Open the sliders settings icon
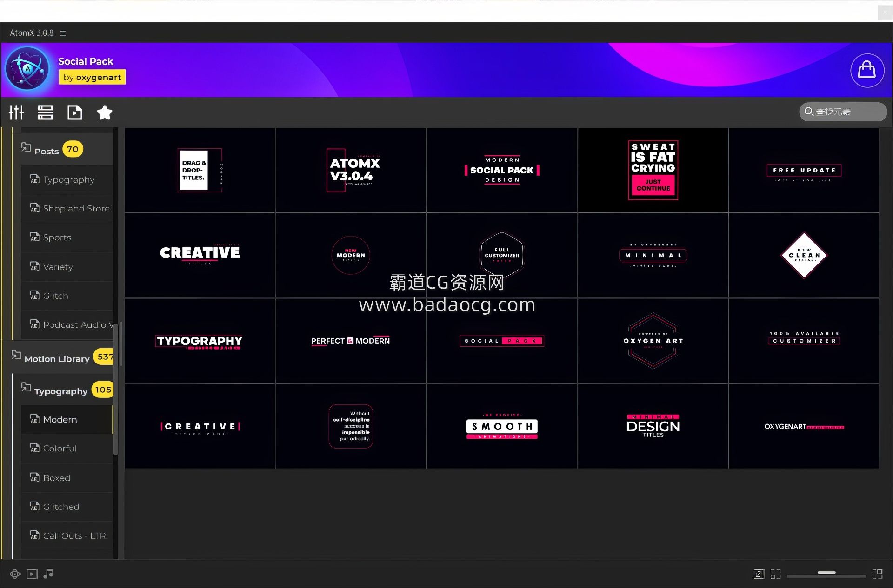The image size is (893, 588). click(x=16, y=112)
